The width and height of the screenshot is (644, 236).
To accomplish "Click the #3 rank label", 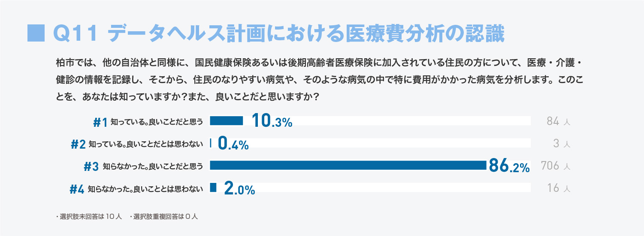I will tap(91, 167).
